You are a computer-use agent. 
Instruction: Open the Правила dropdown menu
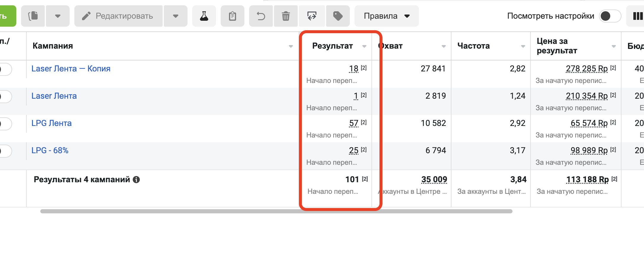387,16
